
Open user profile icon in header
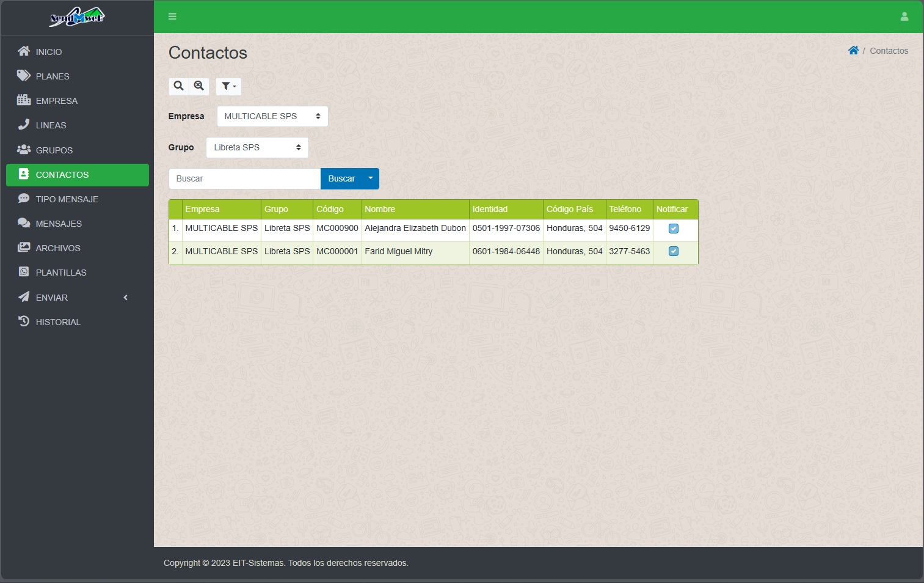[904, 16]
